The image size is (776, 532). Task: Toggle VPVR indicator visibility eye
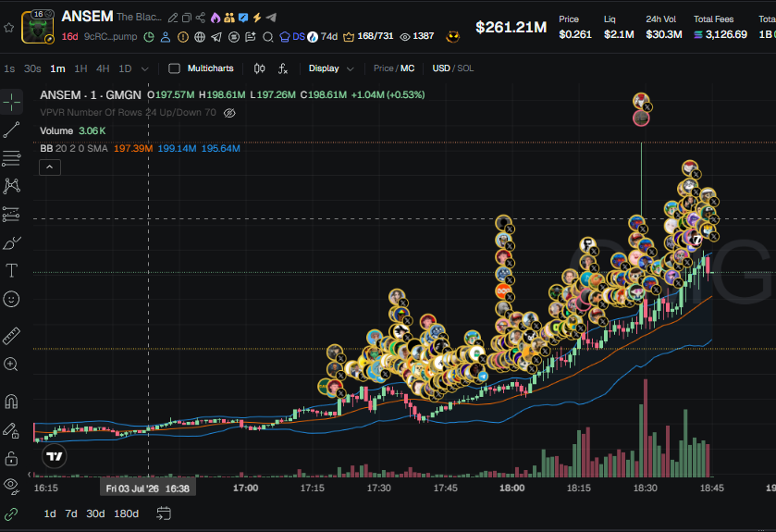point(229,113)
